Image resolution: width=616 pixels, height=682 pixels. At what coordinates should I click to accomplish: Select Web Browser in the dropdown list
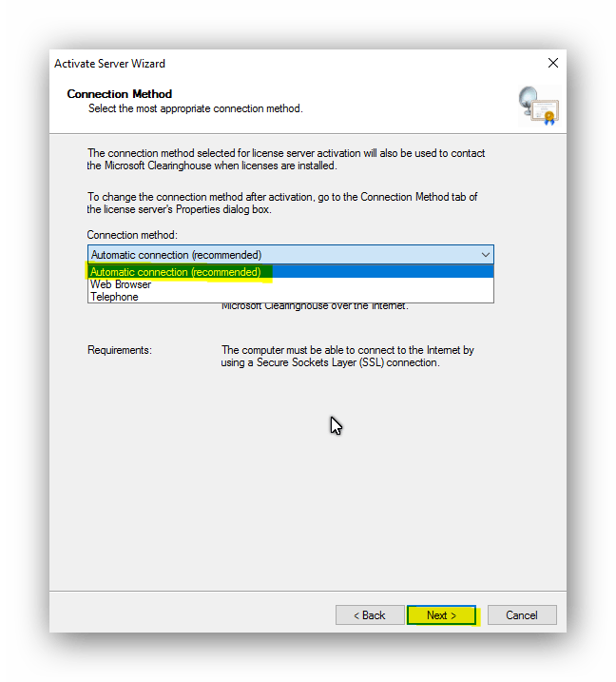tap(290, 284)
